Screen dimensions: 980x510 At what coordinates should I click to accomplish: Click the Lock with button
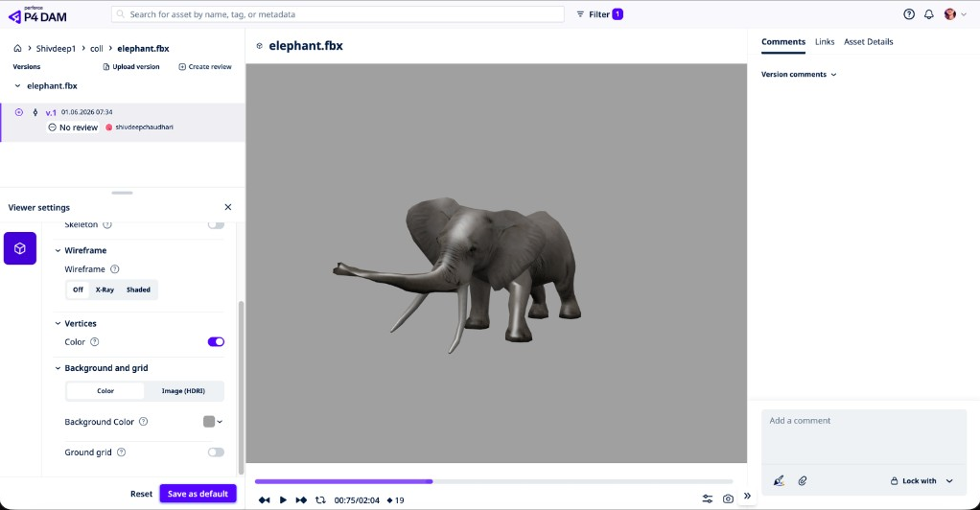914,481
